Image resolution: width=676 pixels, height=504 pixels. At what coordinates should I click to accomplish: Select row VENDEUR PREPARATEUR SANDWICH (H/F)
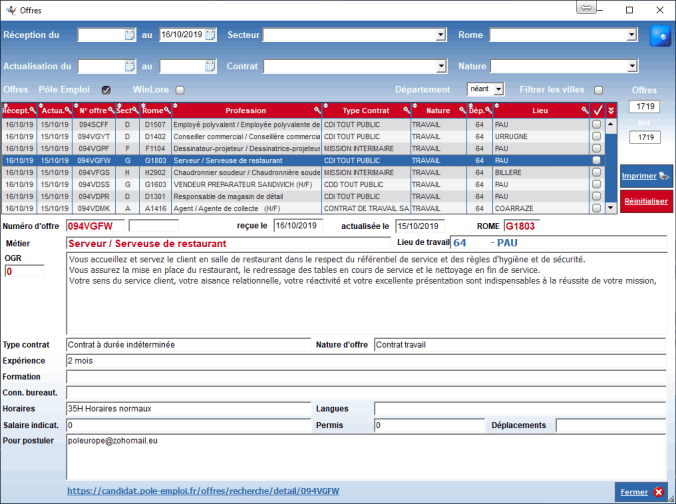[x=303, y=184]
